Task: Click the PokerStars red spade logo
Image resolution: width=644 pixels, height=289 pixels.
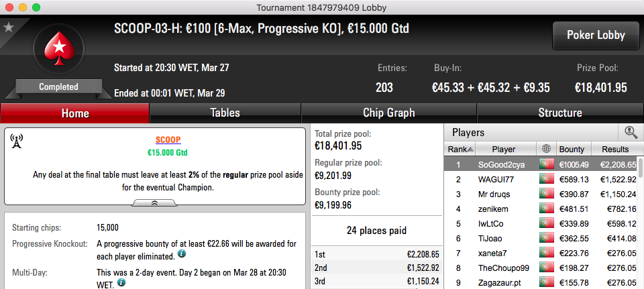Action: pyautogui.click(x=59, y=48)
